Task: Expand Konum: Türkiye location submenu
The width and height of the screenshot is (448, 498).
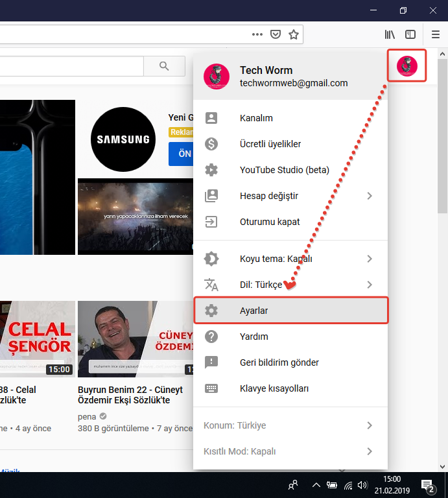Action: click(x=290, y=425)
